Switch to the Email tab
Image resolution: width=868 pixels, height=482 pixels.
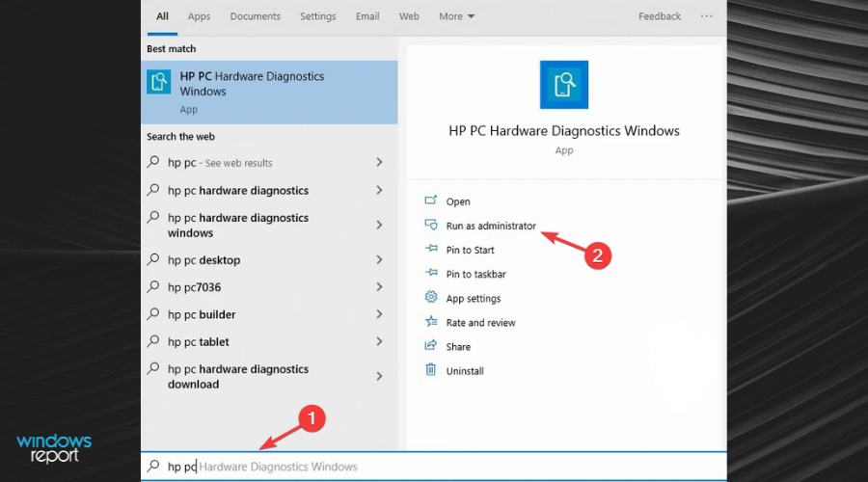point(367,16)
